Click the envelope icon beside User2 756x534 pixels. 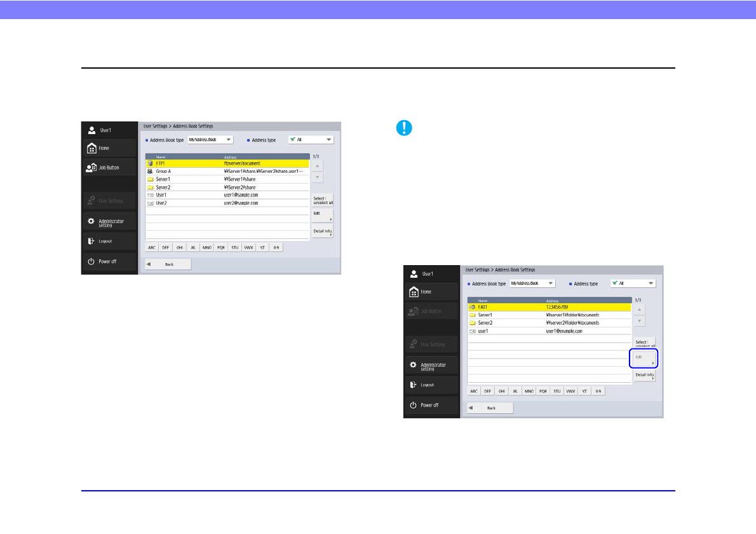(150, 203)
